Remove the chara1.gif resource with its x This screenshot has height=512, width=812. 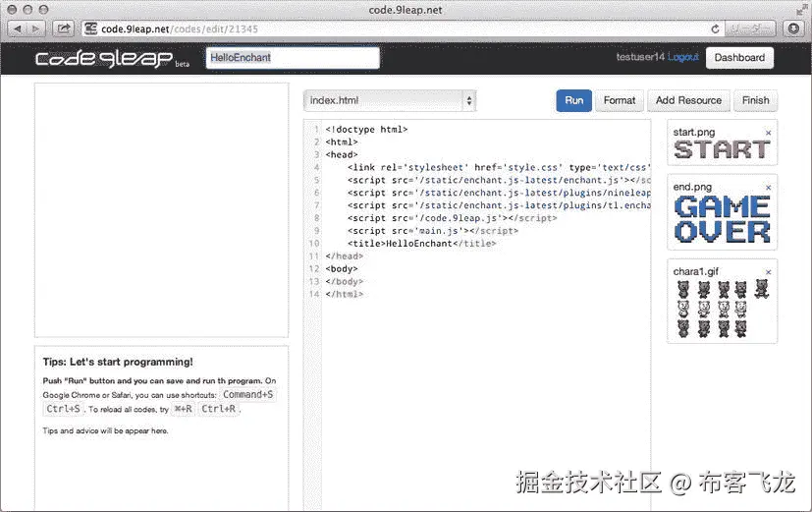pos(769,272)
